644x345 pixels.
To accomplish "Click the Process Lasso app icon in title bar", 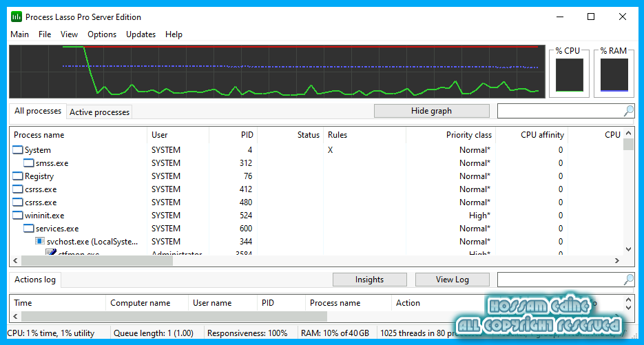I will coord(17,17).
